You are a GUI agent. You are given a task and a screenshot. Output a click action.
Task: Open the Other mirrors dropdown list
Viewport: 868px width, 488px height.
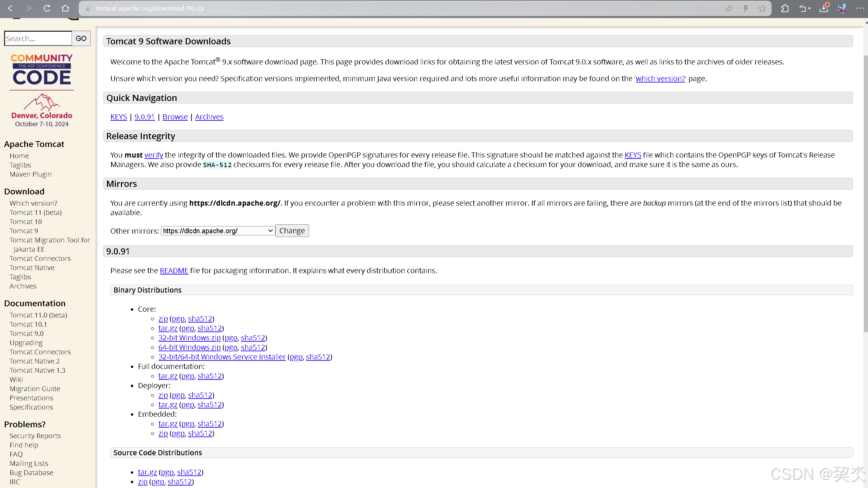point(218,231)
